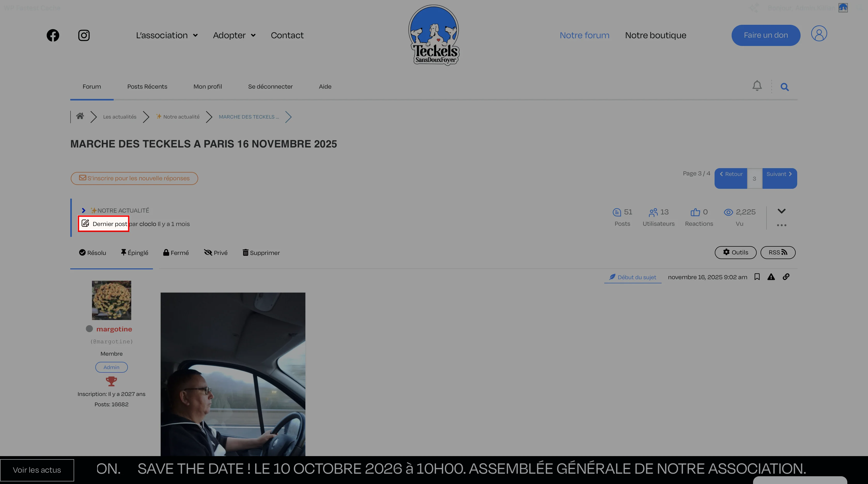Viewport: 868px width, 484px height.
Task: Toggle topic as Résolu
Action: coord(92,253)
